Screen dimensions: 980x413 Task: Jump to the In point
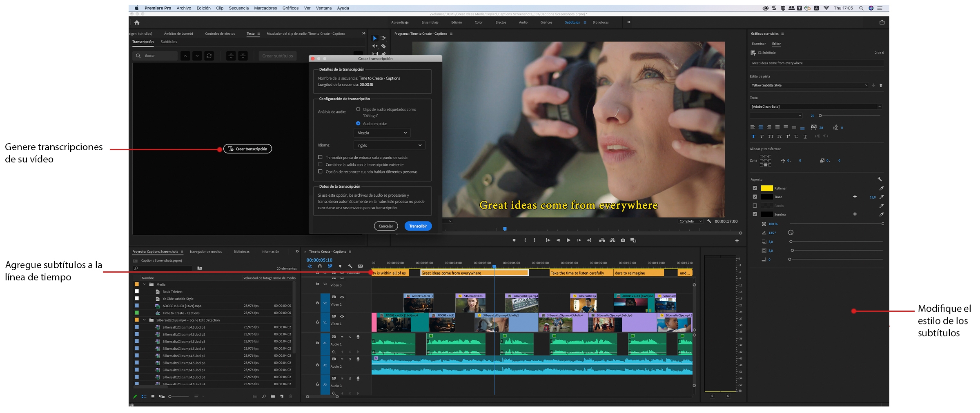pyautogui.click(x=548, y=240)
